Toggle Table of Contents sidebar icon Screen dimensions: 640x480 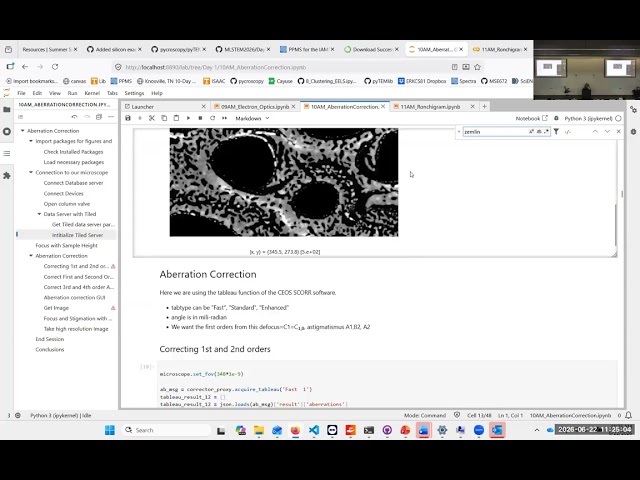point(7,153)
